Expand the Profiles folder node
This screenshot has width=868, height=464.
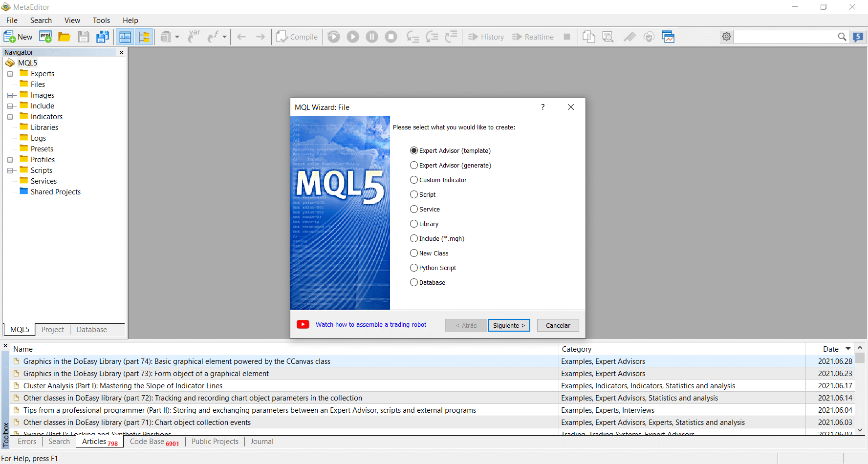coord(10,160)
